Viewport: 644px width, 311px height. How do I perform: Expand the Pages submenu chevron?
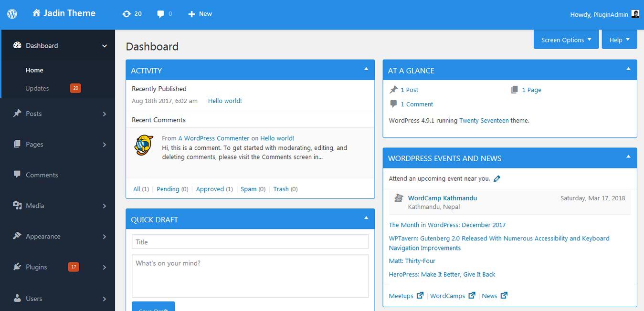[105, 145]
